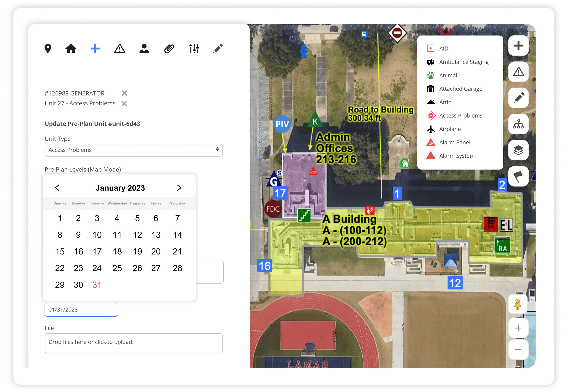This screenshot has width=568, height=392.
Task: Click the contacts person icon
Action: pos(144,49)
